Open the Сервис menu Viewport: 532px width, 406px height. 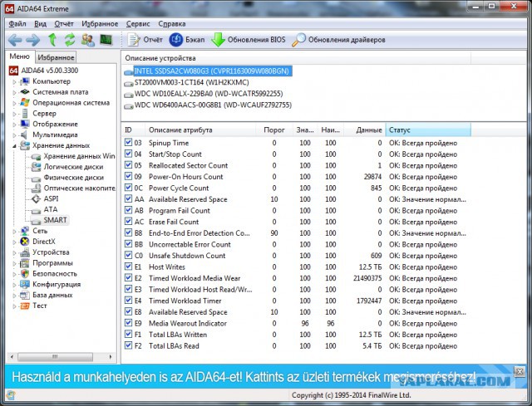coord(138,24)
